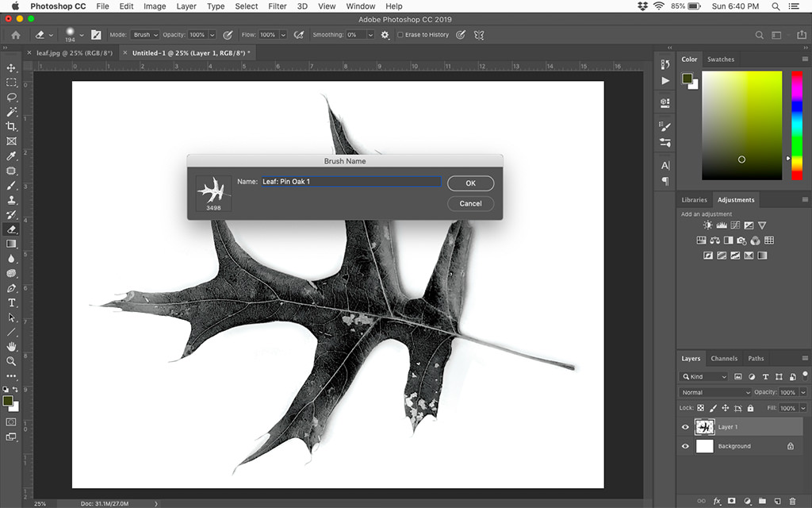
Task: Select the Background layer thumbnail
Action: (x=704, y=446)
